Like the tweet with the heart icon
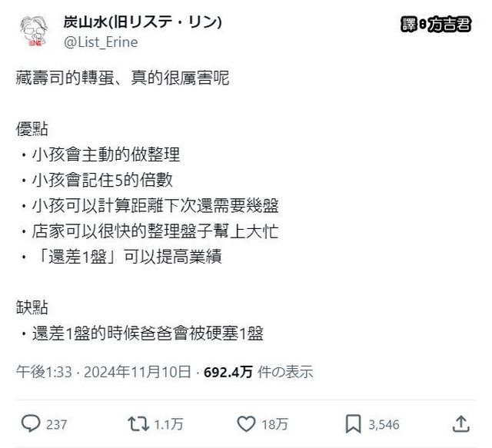492x448 pixels. tap(246, 423)
